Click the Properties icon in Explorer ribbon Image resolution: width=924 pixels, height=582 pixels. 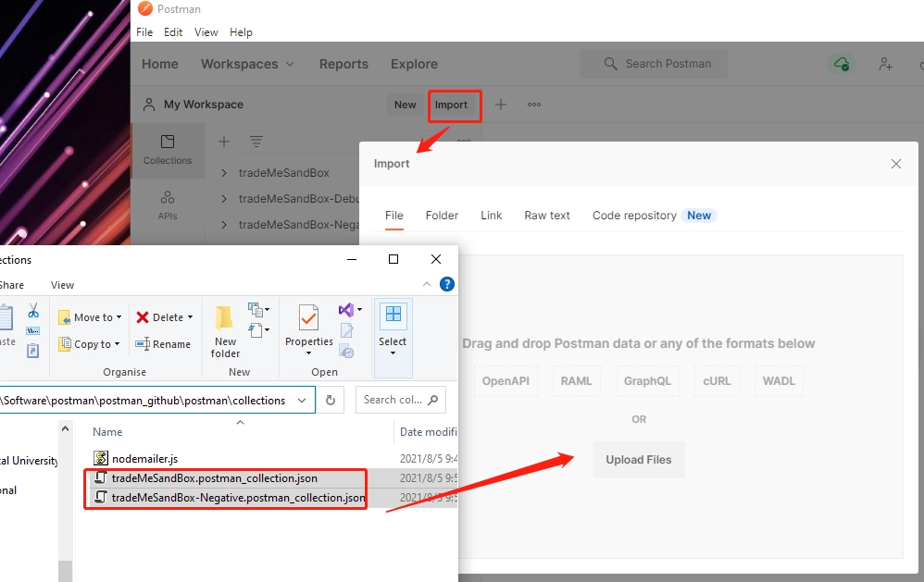tap(309, 318)
